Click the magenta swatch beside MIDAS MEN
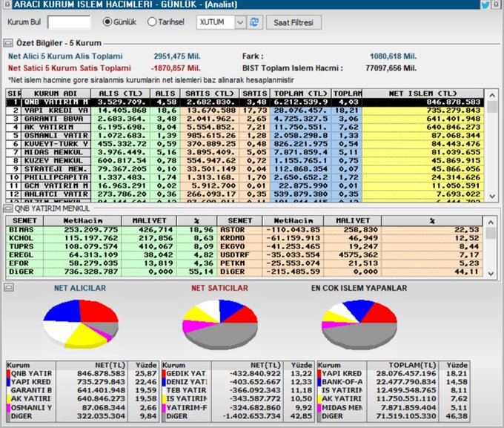 coord(319,407)
